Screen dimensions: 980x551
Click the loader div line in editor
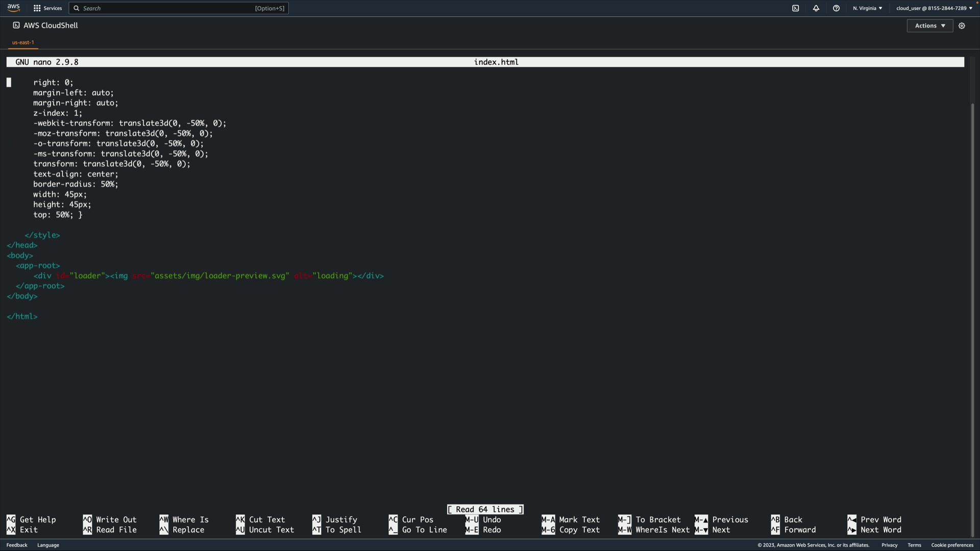coord(208,276)
